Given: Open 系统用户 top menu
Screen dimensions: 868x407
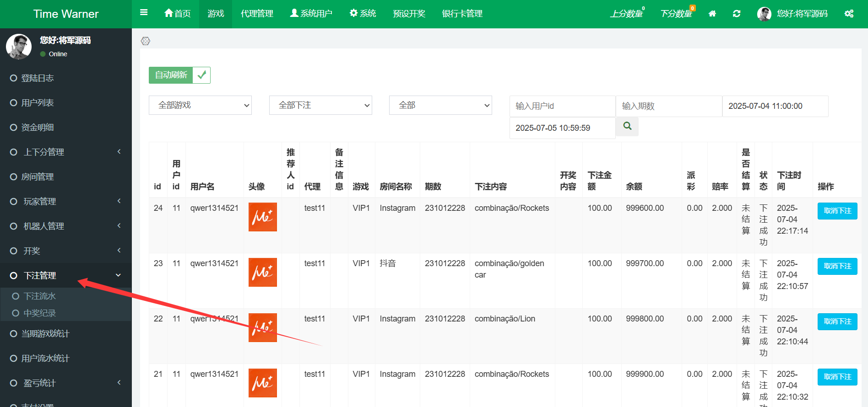Looking at the screenshot, I should click(x=311, y=14).
